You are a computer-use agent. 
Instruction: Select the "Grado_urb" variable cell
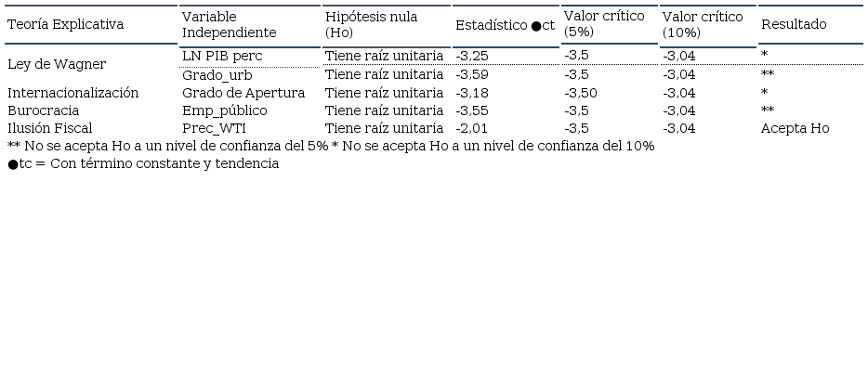[215, 74]
